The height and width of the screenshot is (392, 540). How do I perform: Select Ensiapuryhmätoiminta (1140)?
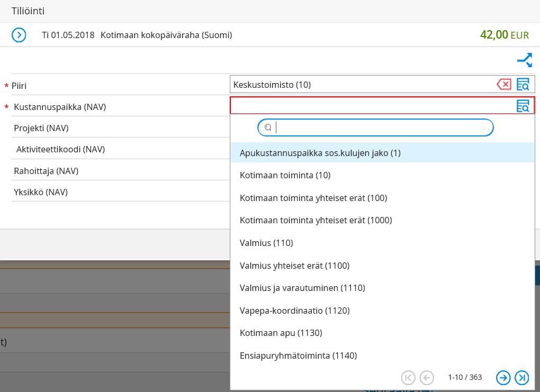pyautogui.click(x=382, y=355)
